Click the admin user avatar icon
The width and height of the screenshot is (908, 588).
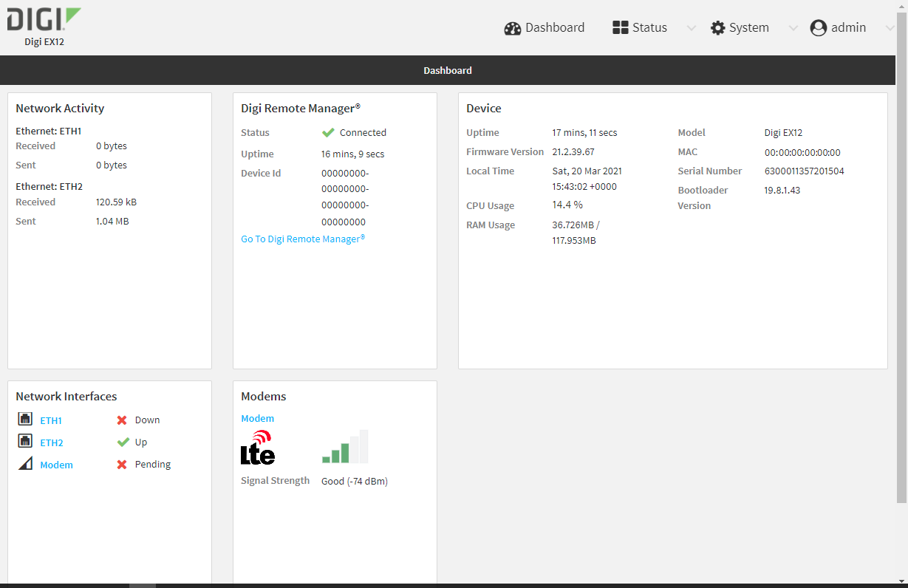(818, 28)
